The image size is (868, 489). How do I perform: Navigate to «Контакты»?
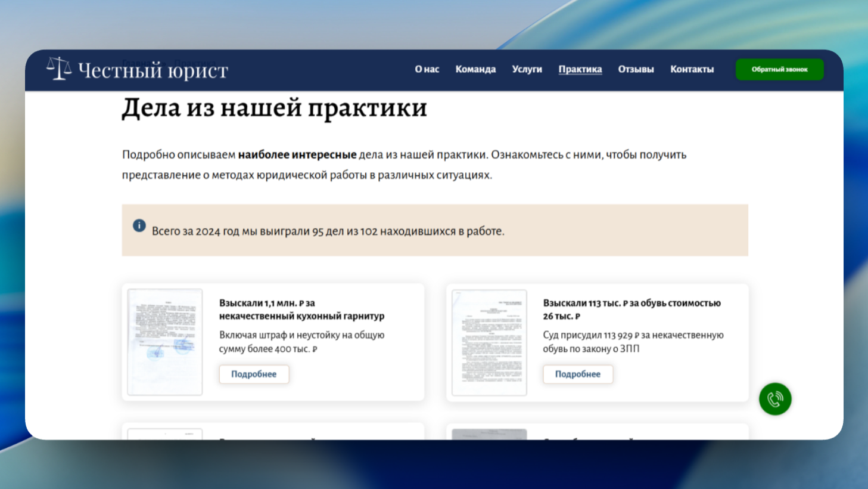692,69
